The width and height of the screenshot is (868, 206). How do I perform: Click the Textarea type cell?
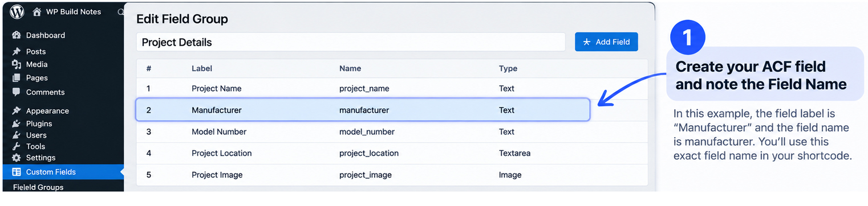coord(514,153)
